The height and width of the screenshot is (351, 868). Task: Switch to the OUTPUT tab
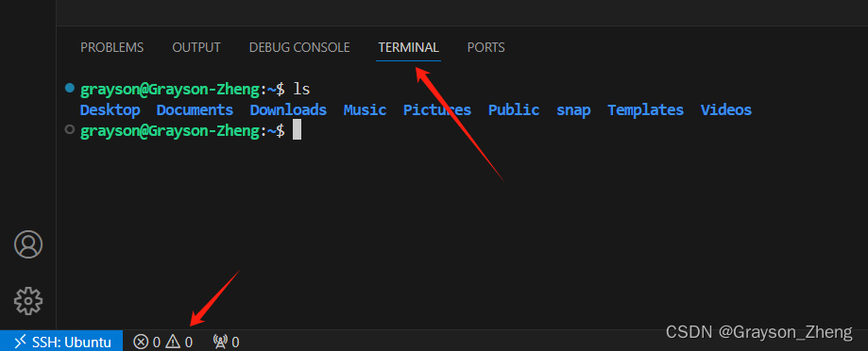coord(196,47)
